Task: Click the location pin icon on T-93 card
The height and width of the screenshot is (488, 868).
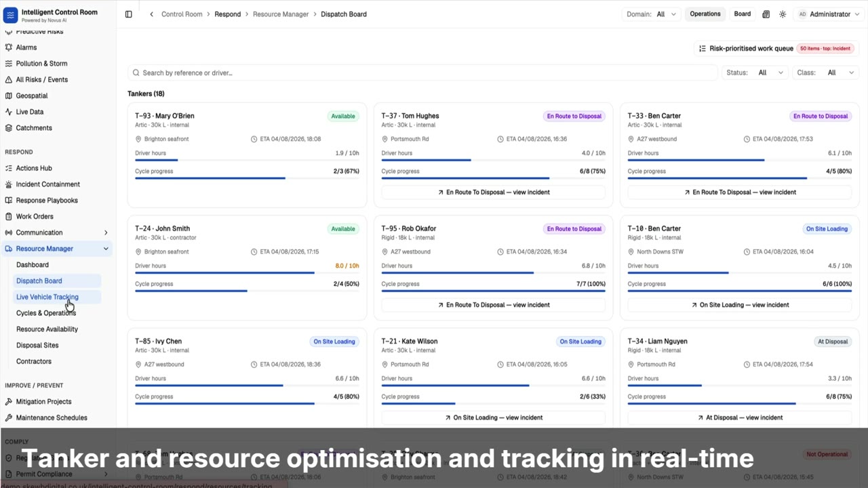Action: click(138, 139)
